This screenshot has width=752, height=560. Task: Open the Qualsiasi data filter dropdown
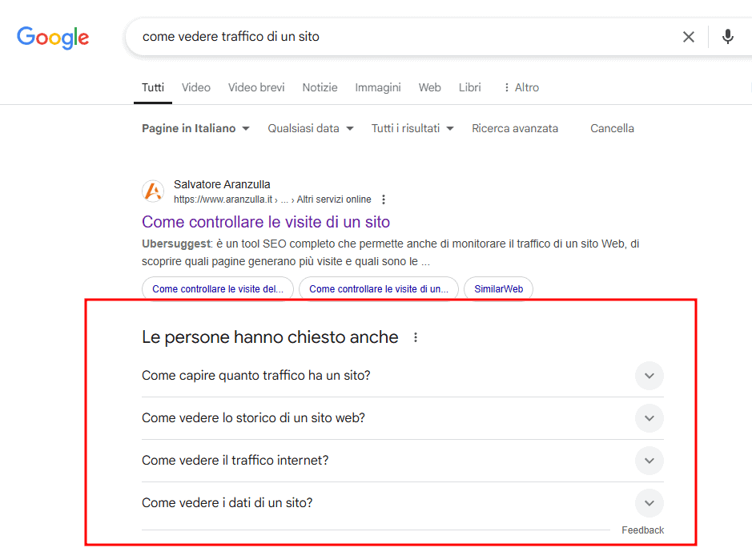click(310, 128)
